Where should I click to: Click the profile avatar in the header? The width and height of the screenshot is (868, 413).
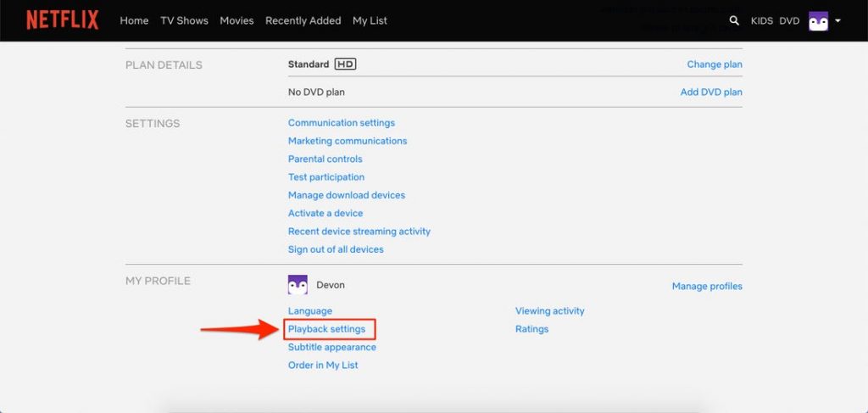(x=818, y=21)
